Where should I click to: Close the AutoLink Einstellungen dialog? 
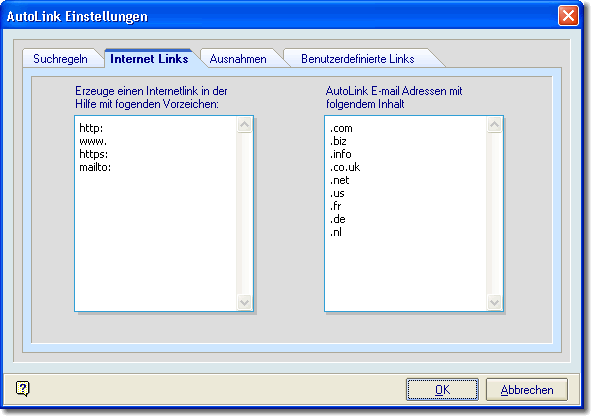click(x=568, y=16)
